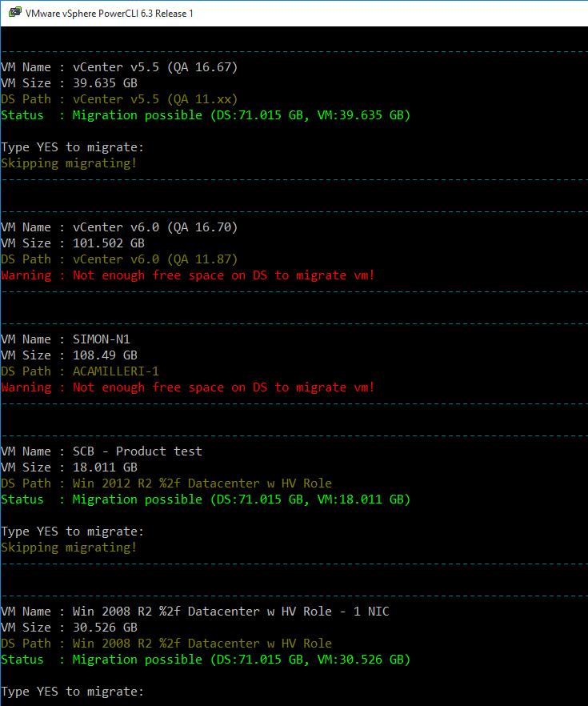The image size is (588, 706).
Task: Click the 'Type YES to migrate:' prompt under SCB
Action: pos(73,532)
